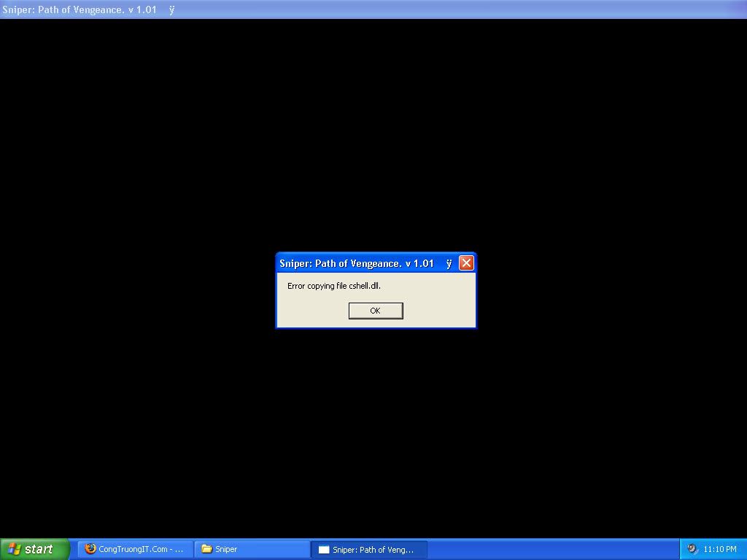Click the 11:10 PM clock
747x560 pixels.
pos(720,549)
